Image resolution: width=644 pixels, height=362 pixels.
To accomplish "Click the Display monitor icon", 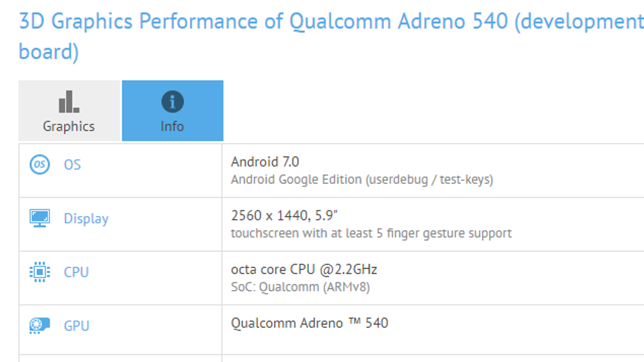I will 39,218.
